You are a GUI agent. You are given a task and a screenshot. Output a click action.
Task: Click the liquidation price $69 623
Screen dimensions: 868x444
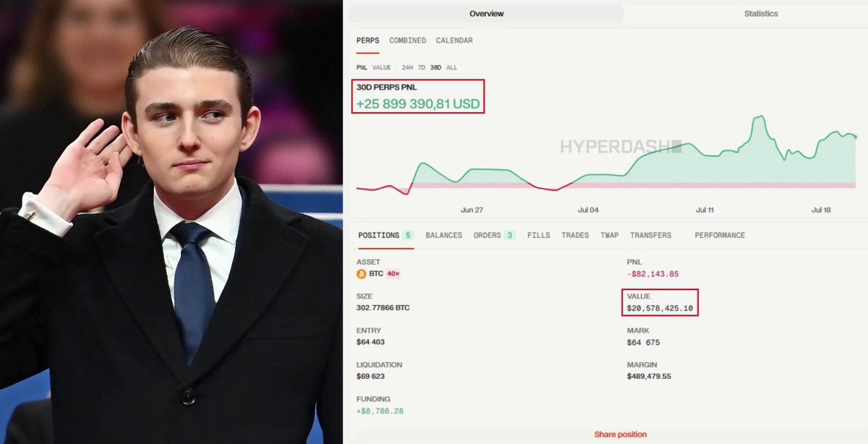[369, 376]
